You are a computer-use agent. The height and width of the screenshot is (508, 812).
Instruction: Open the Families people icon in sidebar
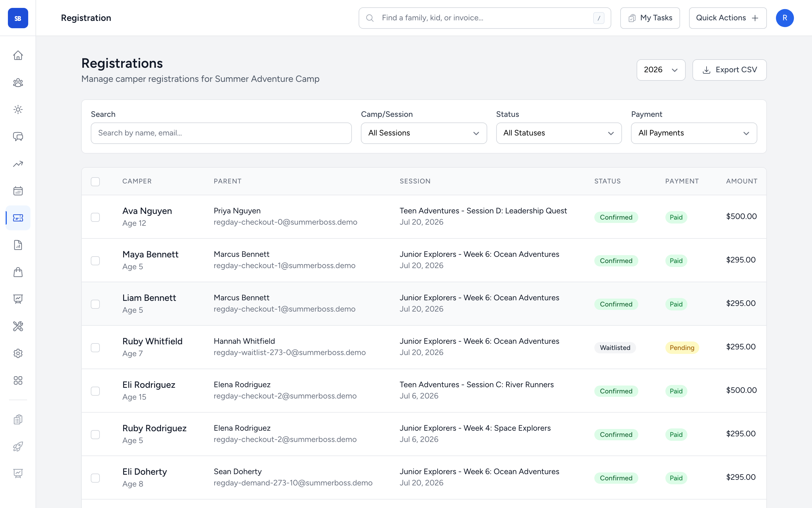(18, 82)
